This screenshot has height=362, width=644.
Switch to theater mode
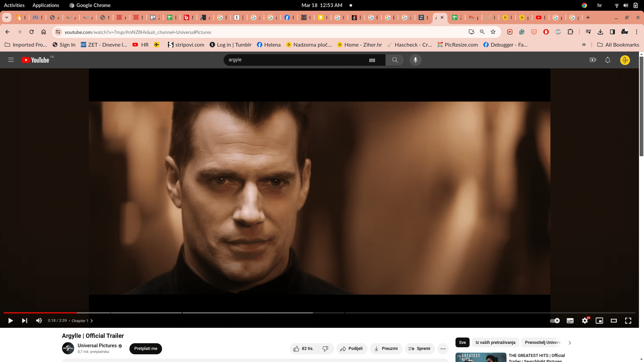click(614, 321)
